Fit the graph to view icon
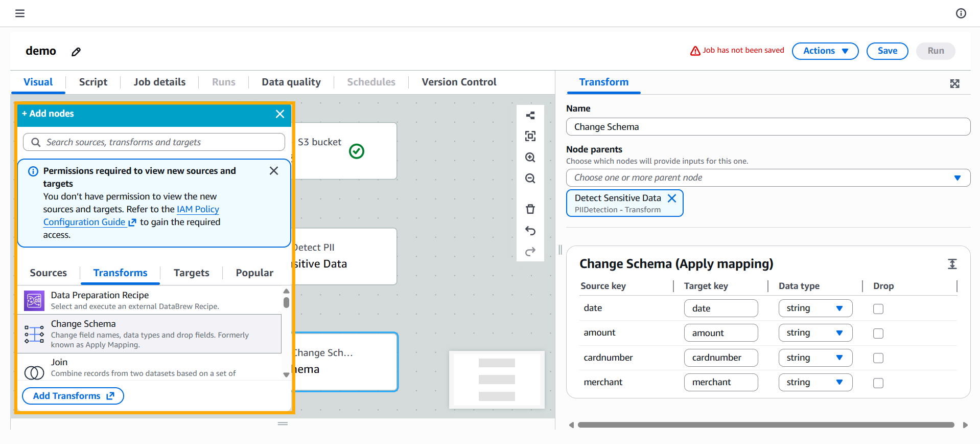The image size is (980, 444). 530,136
